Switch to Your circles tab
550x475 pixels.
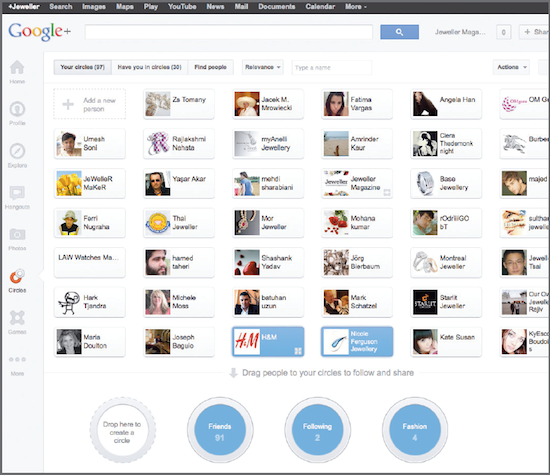[82, 67]
